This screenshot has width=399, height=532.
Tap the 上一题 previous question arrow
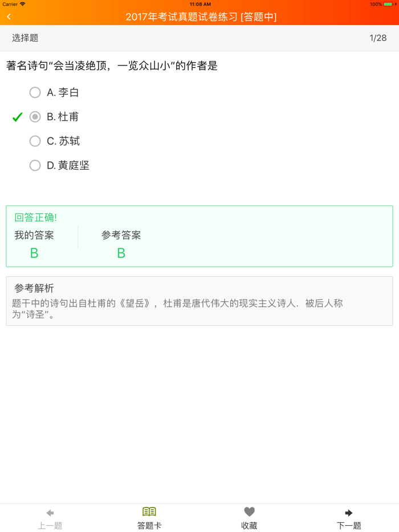pos(50,511)
